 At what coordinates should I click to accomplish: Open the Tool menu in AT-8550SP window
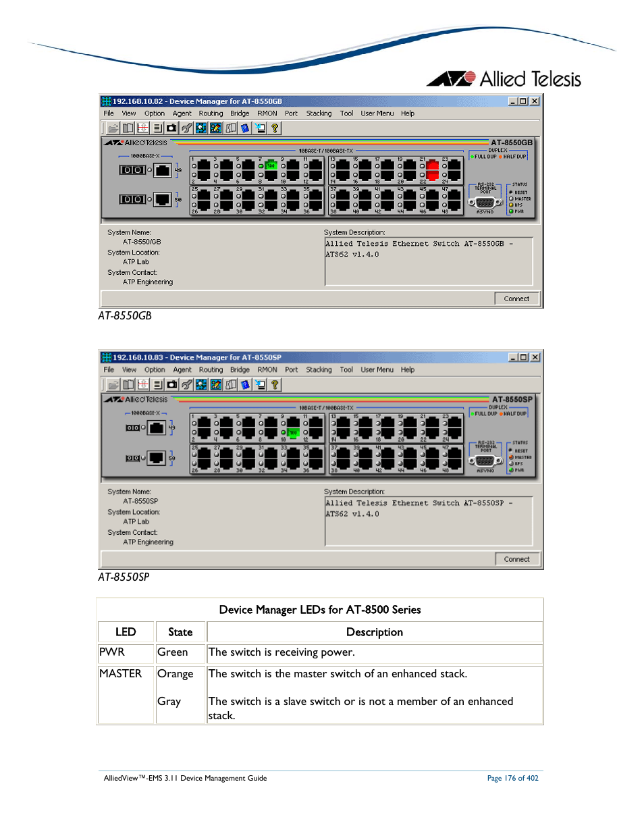pyautogui.click(x=346, y=370)
